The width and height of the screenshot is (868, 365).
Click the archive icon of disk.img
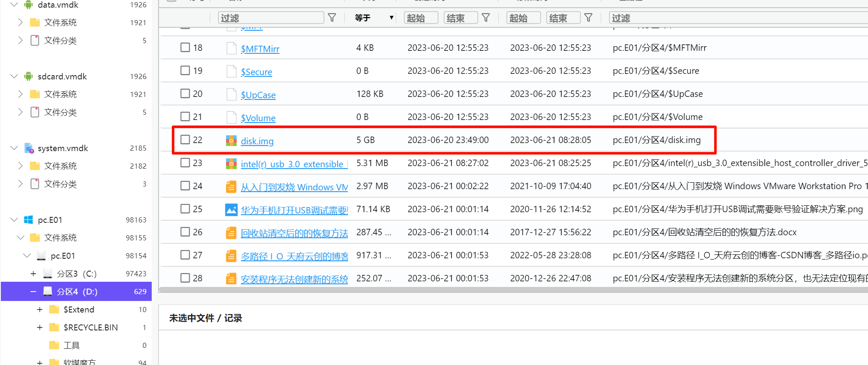[x=231, y=140]
